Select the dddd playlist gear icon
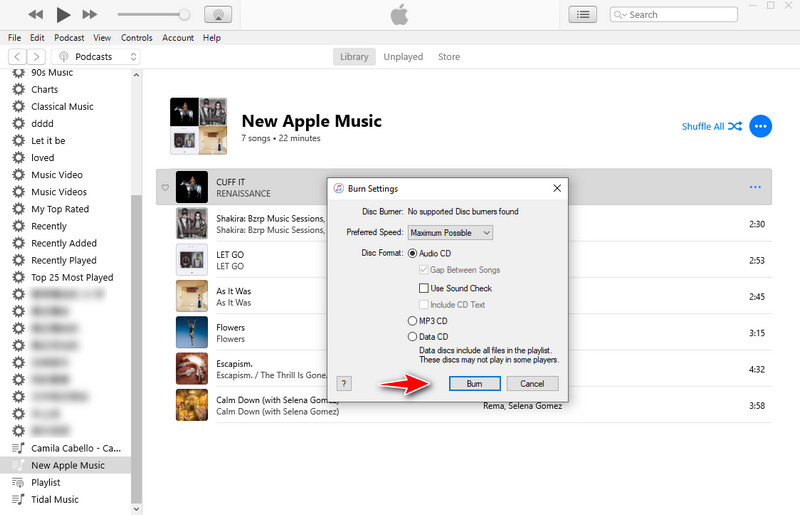 (x=18, y=124)
